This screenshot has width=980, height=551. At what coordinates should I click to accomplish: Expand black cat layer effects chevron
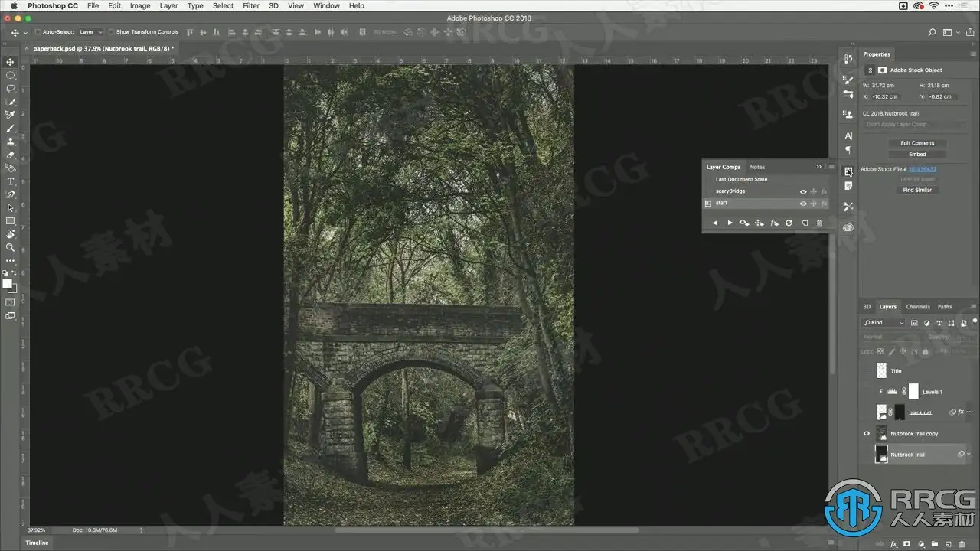click(x=969, y=412)
